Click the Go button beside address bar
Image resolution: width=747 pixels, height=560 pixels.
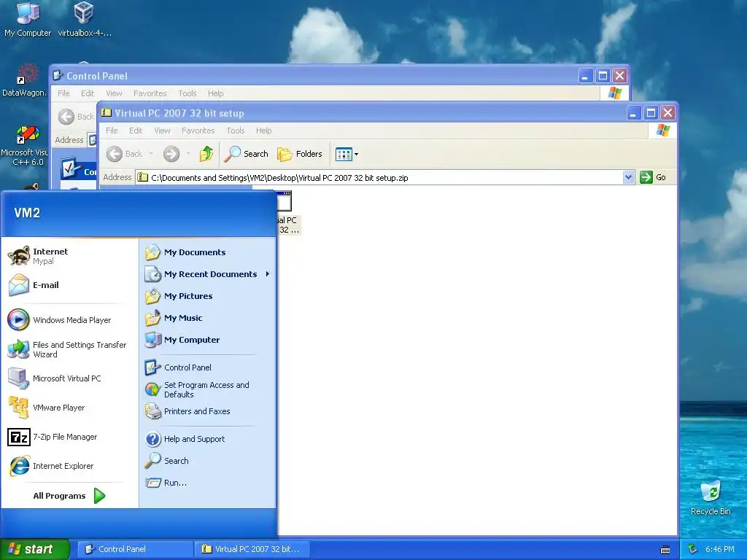pyautogui.click(x=653, y=177)
